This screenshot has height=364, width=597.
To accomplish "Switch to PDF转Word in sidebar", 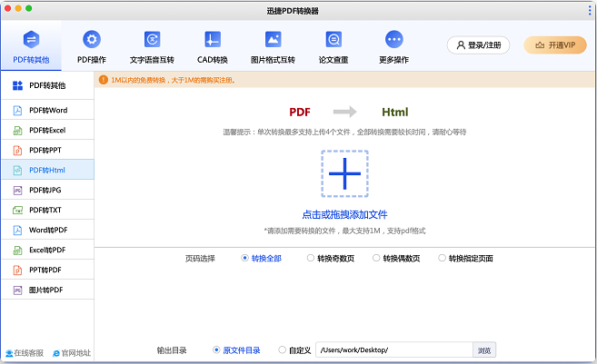I will coord(47,111).
